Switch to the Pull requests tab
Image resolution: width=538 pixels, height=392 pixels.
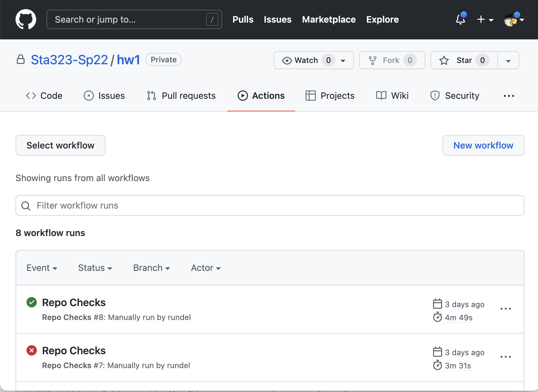(181, 96)
